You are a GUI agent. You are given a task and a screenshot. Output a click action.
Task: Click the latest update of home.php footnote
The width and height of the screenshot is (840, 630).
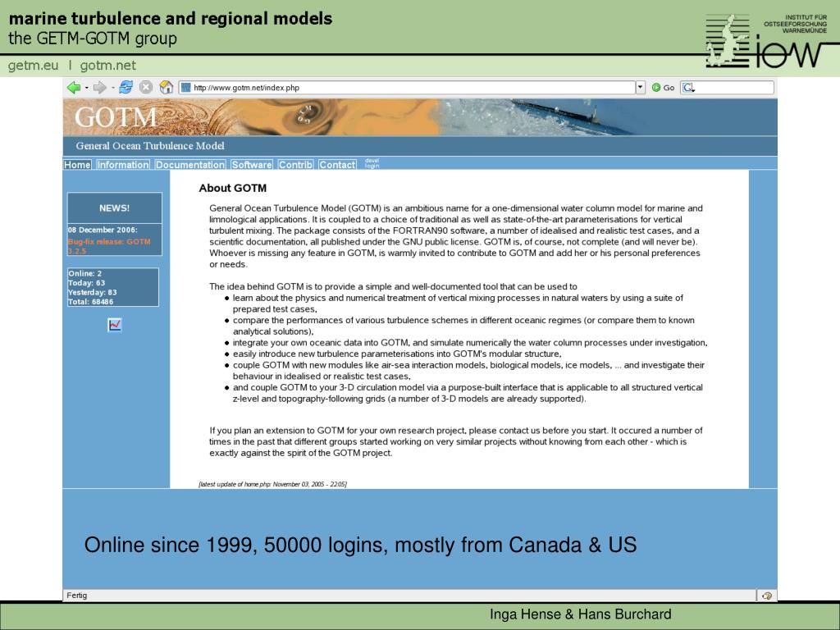pos(272,484)
